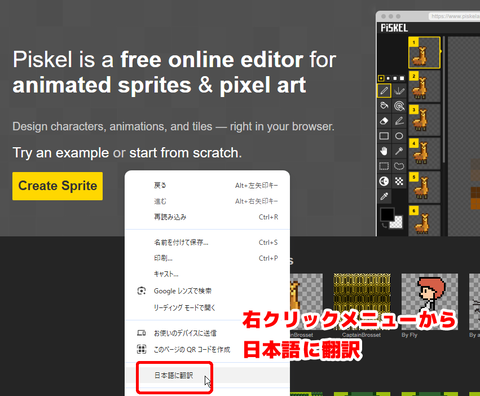Screen dimensions: 480x396
Task: Select the Rectangle tool
Action: [x=384, y=136]
